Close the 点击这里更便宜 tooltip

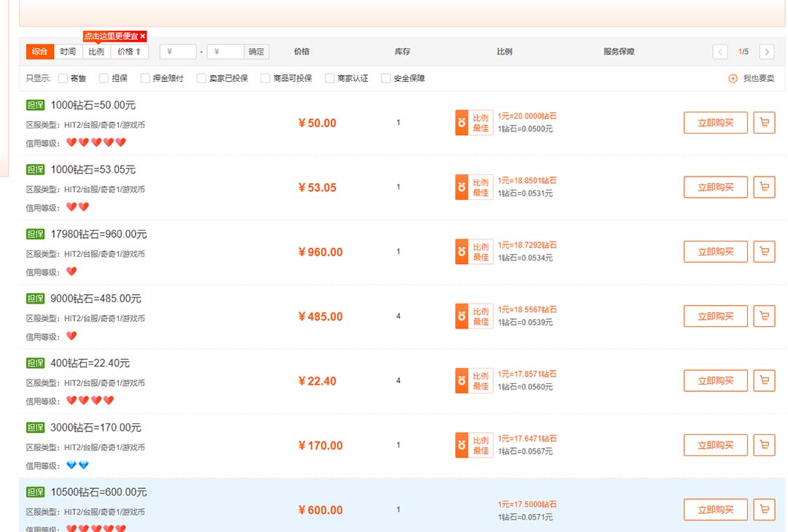tap(143, 35)
